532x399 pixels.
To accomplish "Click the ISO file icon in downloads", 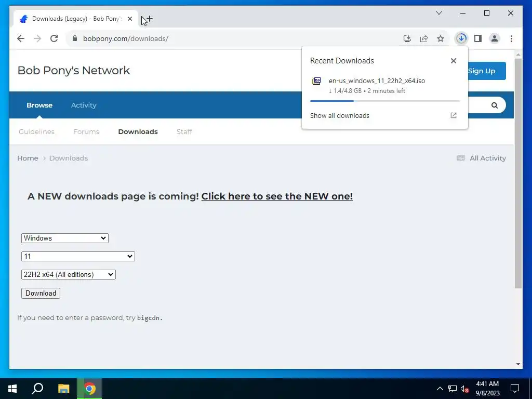I will (316, 81).
